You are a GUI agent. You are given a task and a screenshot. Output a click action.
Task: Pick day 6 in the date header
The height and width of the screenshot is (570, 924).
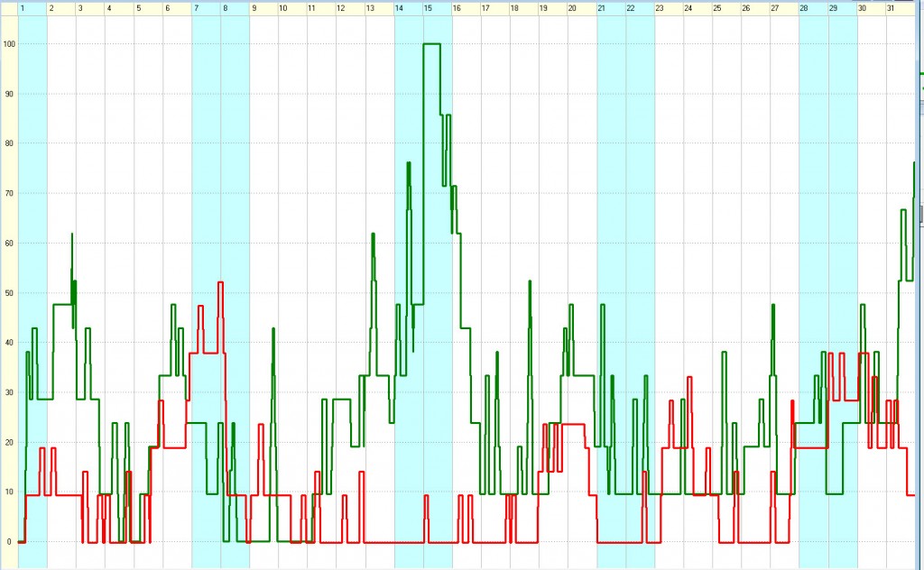pos(178,8)
